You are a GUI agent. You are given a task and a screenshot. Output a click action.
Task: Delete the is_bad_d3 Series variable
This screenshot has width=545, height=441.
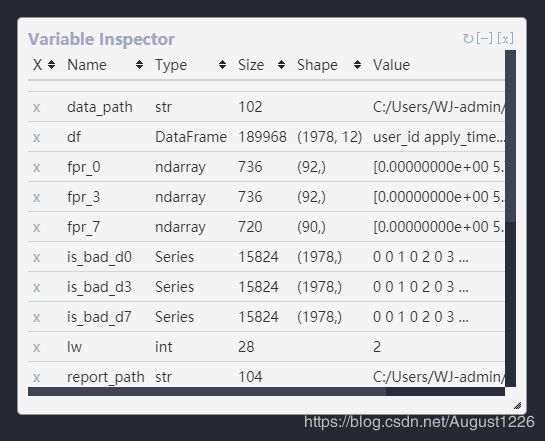point(36,287)
